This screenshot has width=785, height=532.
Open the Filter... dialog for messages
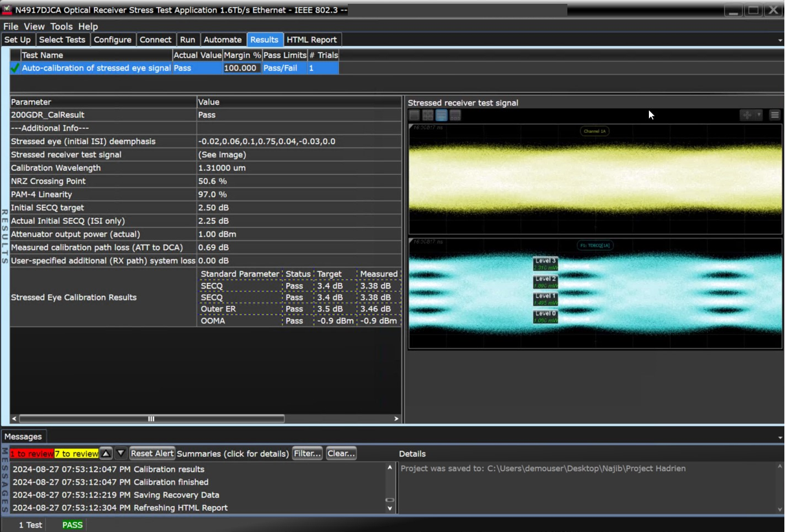click(x=307, y=453)
